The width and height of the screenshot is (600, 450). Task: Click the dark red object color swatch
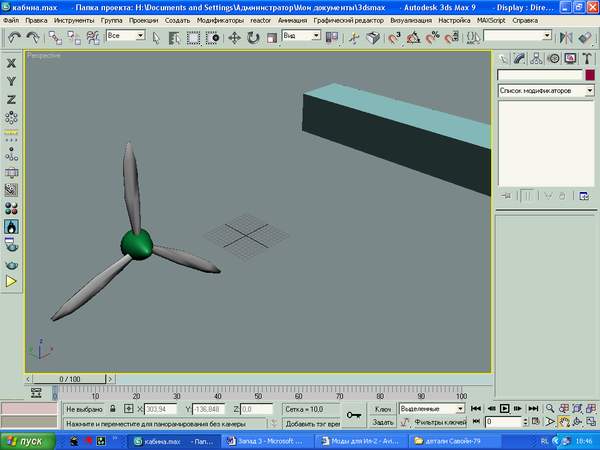tap(590, 75)
